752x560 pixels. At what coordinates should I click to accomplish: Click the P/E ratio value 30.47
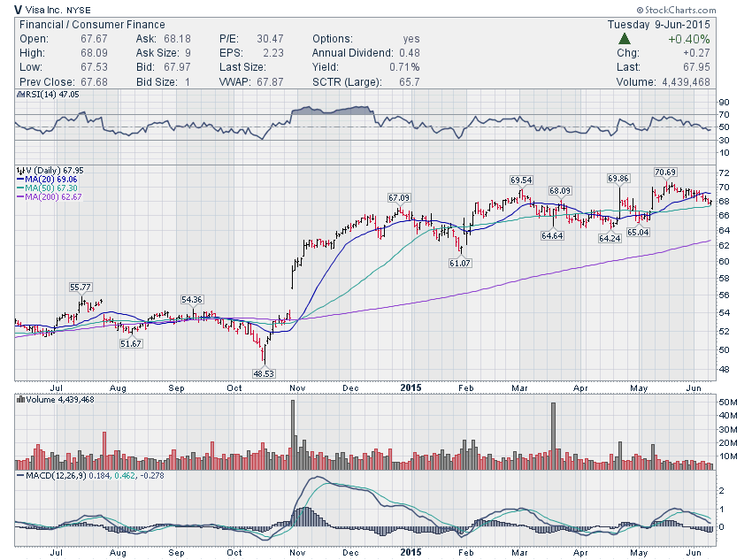pyautogui.click(x=270, y=39)
